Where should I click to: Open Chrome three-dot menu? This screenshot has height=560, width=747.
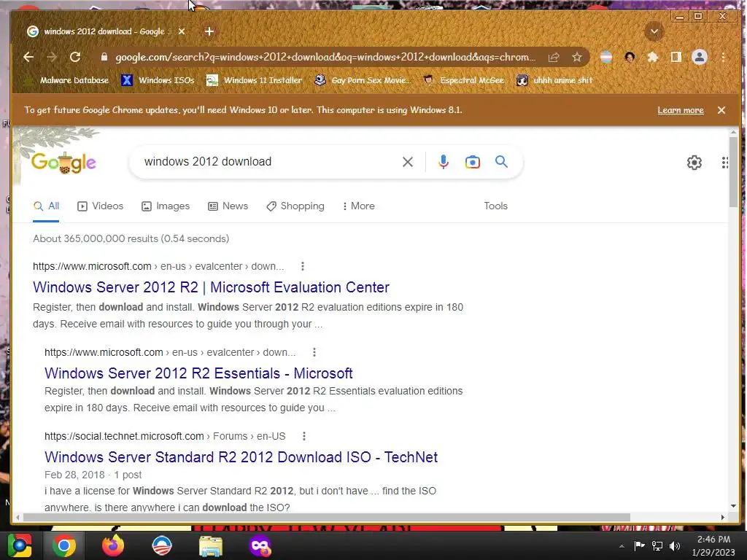point(723,58)
